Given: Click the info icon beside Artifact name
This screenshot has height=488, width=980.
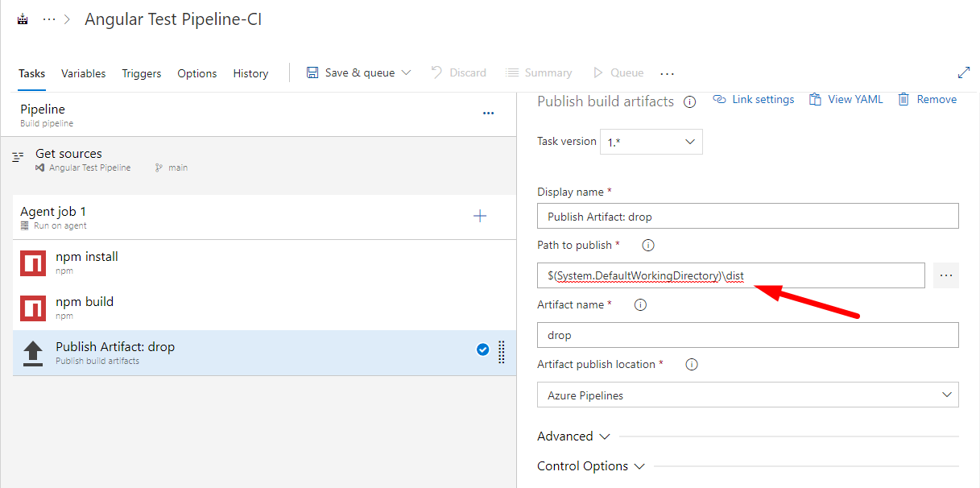Looking at the screenshot, I should (x=641, y=305).
